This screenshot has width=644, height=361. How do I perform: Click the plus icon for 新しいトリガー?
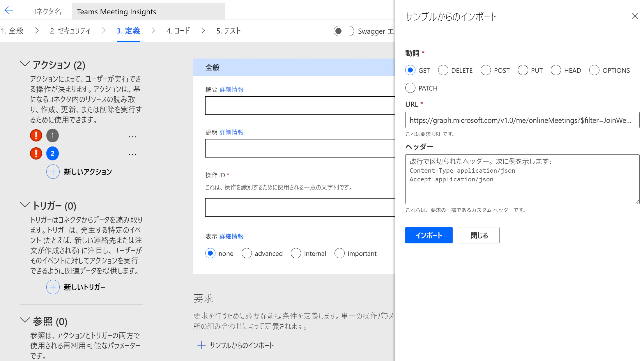(x=53, y=287)
